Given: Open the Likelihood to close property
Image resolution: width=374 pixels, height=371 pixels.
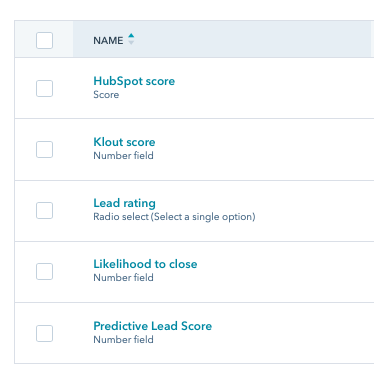Looking at the screenshot, I should pyautogui.click(x=145, y=264).
